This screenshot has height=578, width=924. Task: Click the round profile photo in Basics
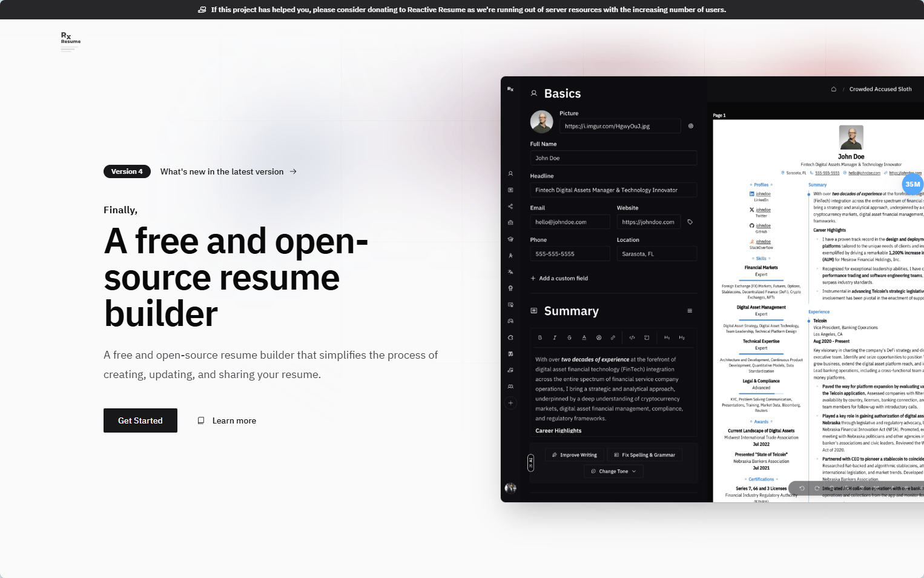click(x=541, y=122)
